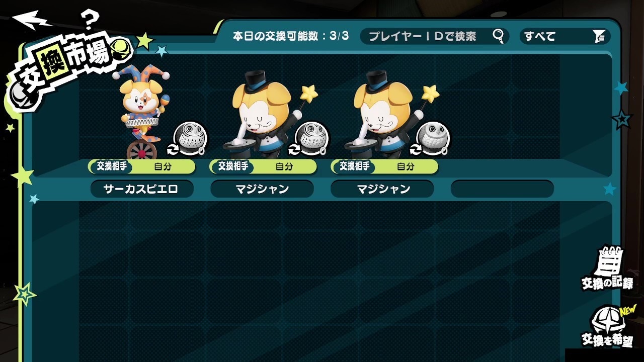Click the empty fourth name slot
This screenshot has height=362, width=644.
pos(502,189)
